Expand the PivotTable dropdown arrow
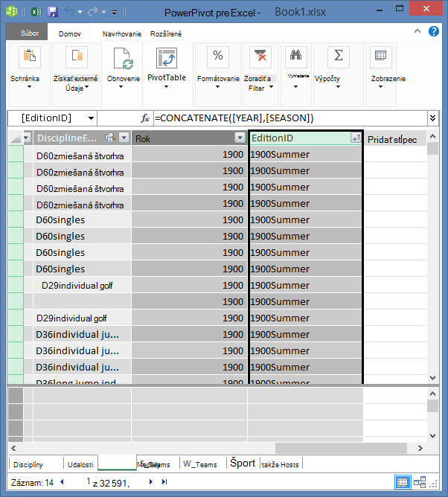Screen dimensions: 448x497 point(166,86)
